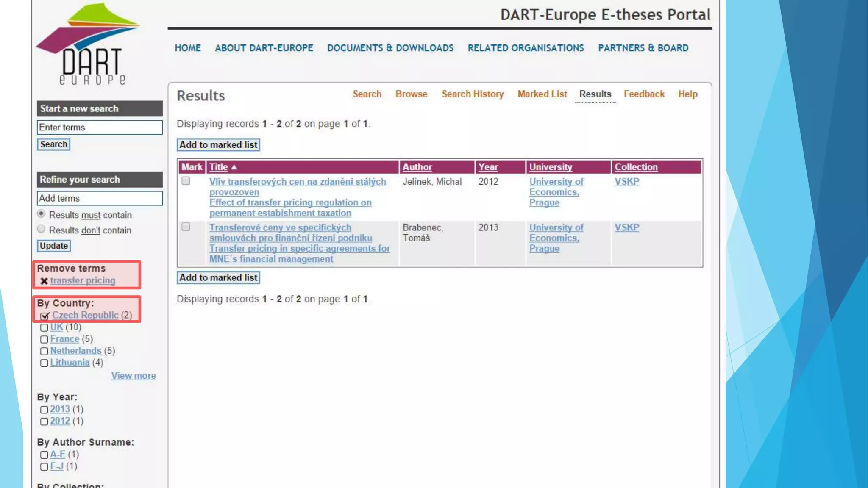
Task: Uncheck the Czech Republic country filter
Action: click(45, 316)
